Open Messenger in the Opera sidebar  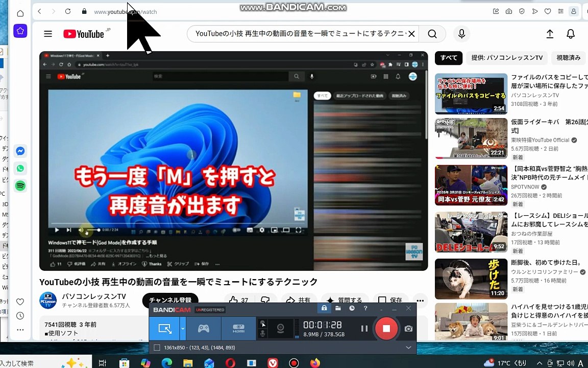pos(20,151)
